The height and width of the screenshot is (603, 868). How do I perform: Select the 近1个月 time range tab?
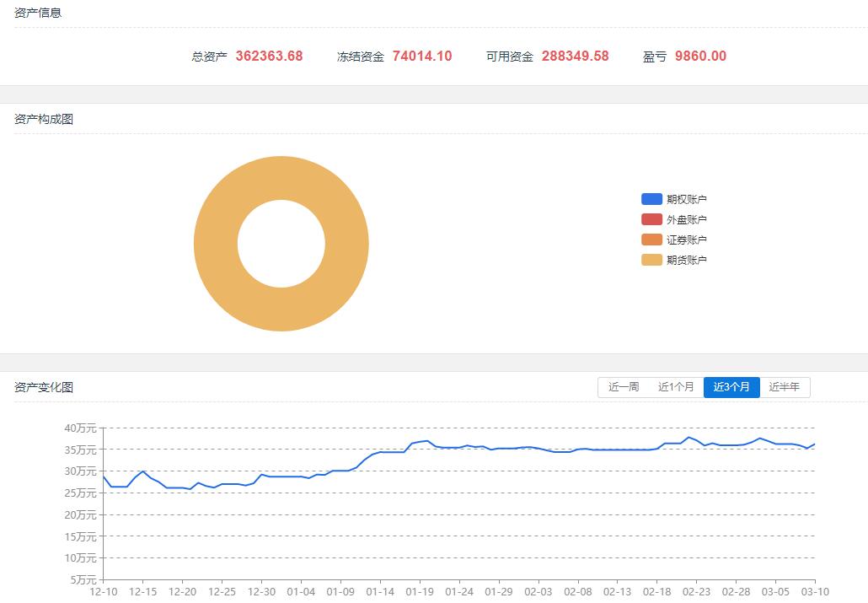click(676, 387)
